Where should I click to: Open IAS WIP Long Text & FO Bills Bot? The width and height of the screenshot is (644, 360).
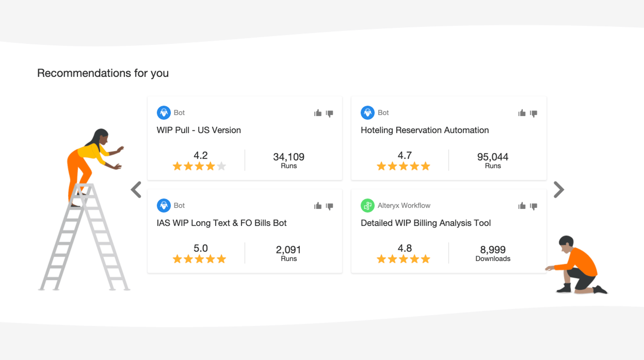[x=222, y=223]
